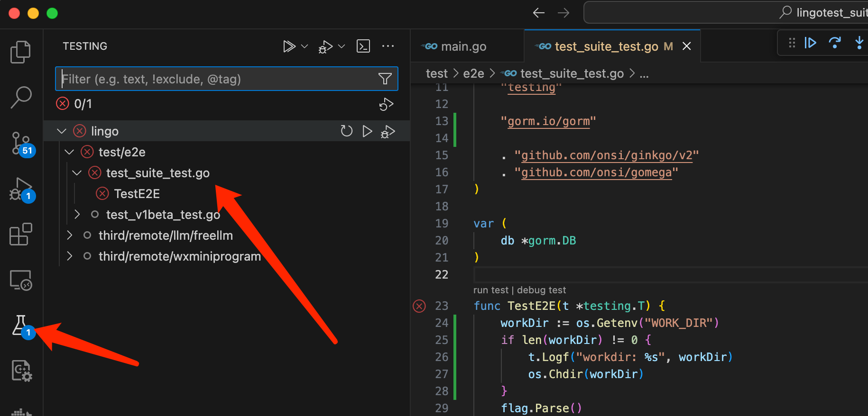868x416 pixels.
Task: Open debug tests dropdown arrow
Action: click(342, 46)
